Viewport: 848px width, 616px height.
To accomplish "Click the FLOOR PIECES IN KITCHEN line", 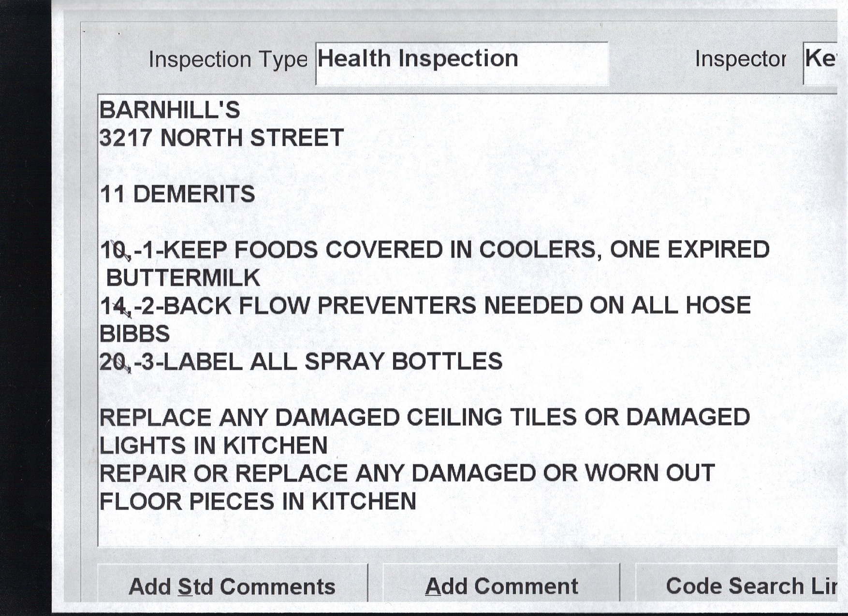I will [x=258, y=501].
